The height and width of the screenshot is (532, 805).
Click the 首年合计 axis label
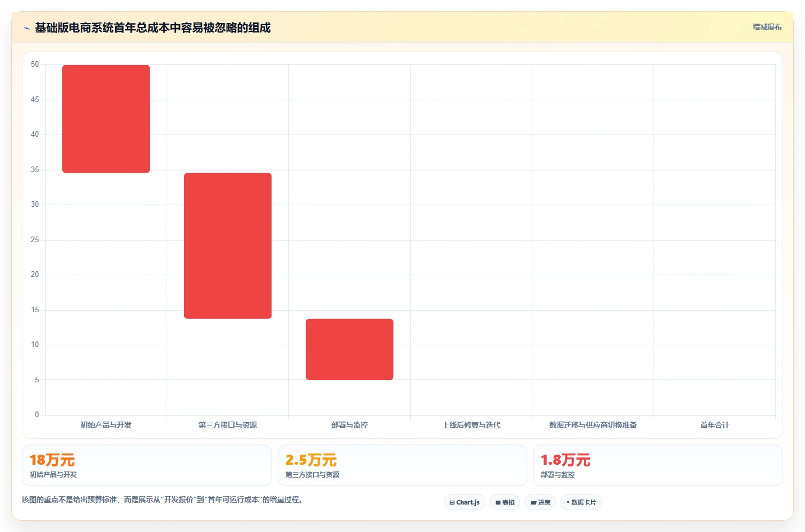click(x=715, y=425)
